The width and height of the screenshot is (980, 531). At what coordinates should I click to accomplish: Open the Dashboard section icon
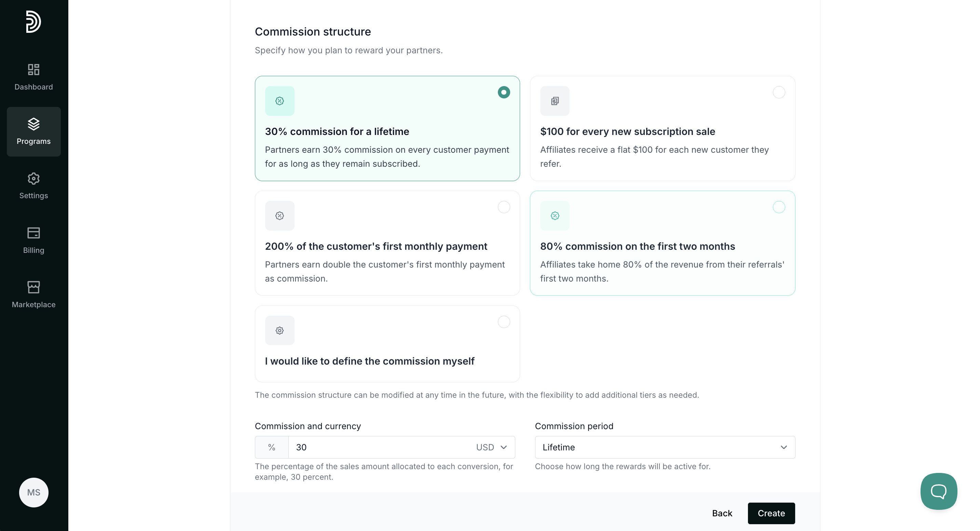33,70
